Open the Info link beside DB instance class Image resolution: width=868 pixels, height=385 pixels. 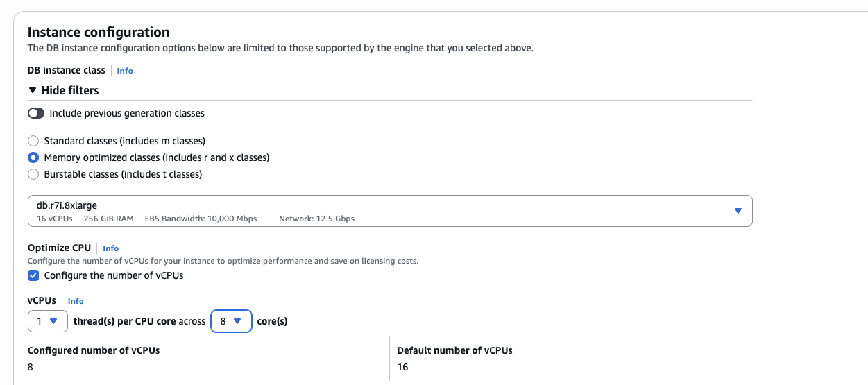click(x=125, y=71)
